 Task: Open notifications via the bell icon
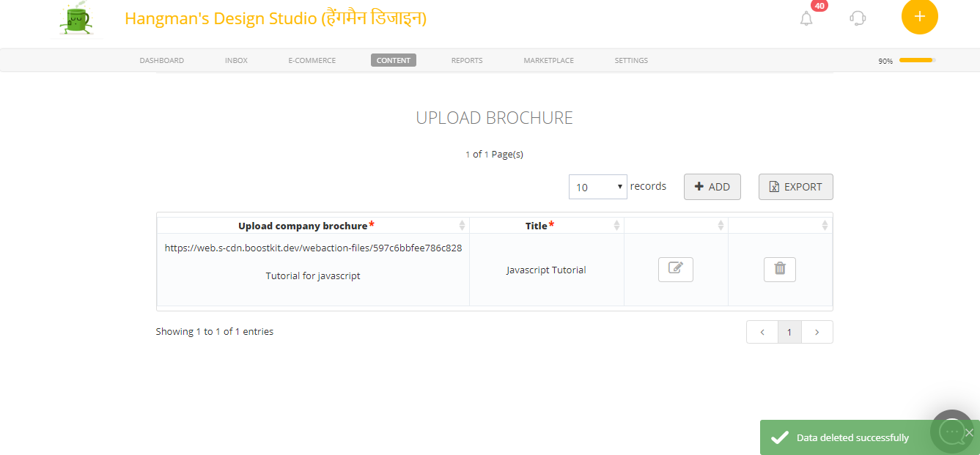pos(806,19)
